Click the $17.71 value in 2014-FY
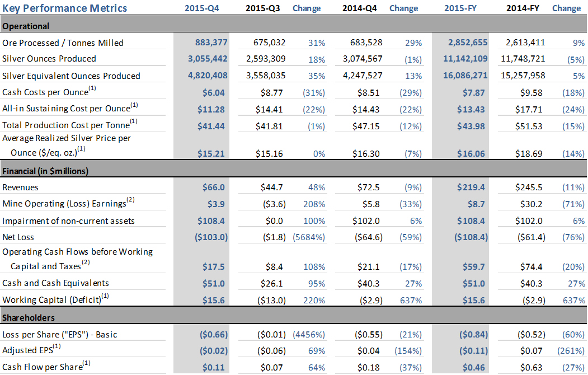Screen dimensions: 588x375 coord(528,110)
